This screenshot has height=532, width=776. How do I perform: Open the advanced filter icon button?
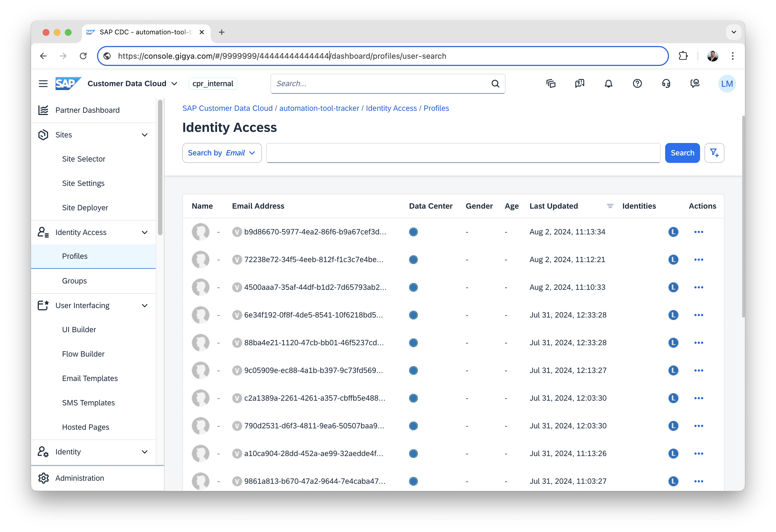tap(714, 153)
